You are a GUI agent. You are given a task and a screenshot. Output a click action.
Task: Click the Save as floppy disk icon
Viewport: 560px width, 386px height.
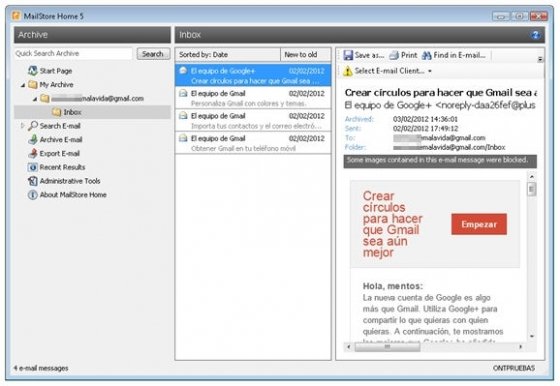tap(348, 55)
